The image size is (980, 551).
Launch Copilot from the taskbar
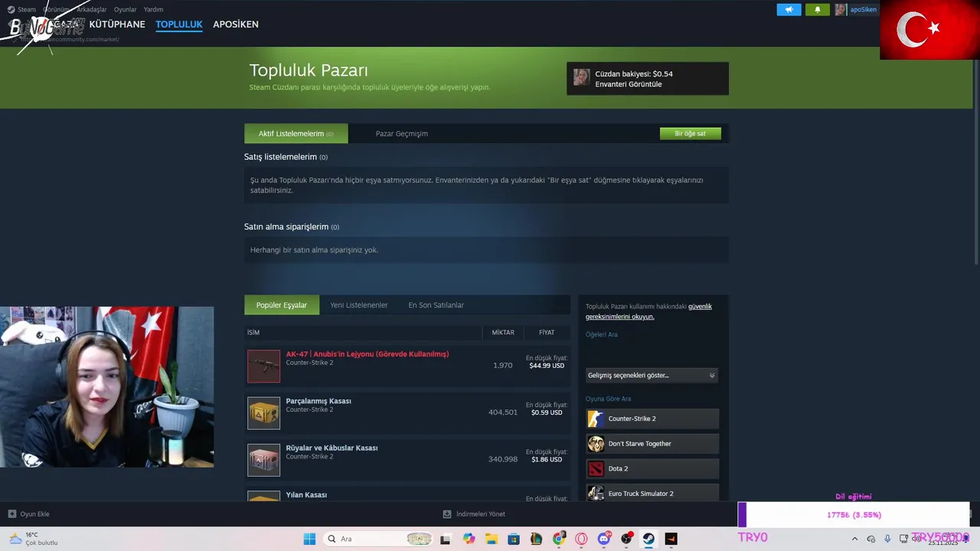point(469,539)
